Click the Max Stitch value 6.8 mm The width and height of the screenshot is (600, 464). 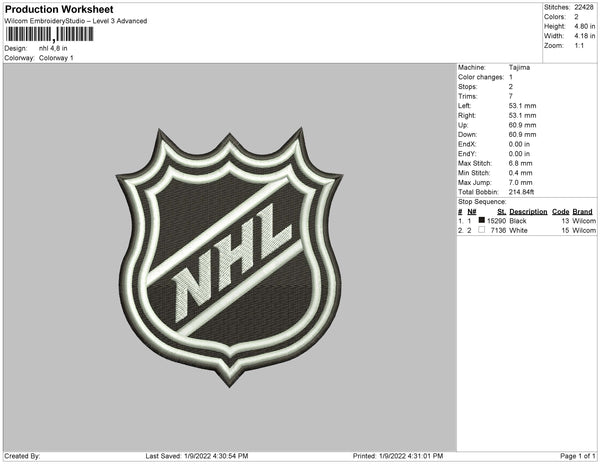tap(520, 163)
